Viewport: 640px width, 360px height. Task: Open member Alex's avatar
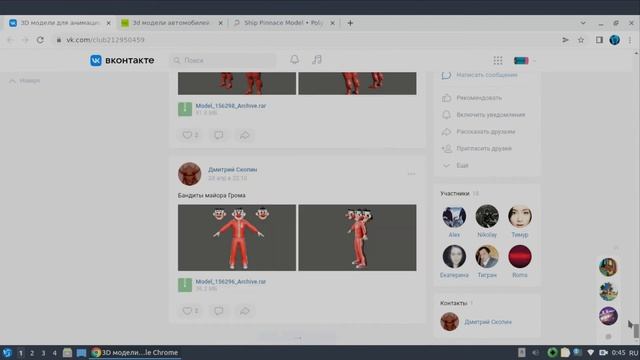click(x=454, y=216)
